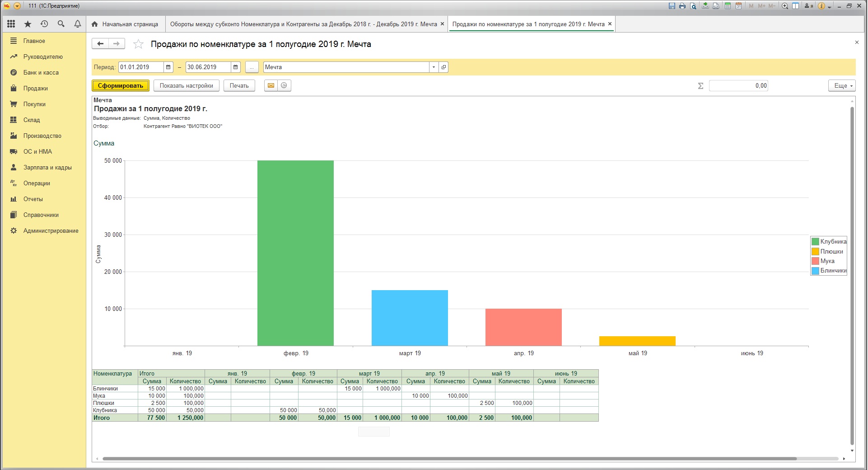868x470 pixels.
Task: Open period selection ellipsis button
Action: [252, 67]
